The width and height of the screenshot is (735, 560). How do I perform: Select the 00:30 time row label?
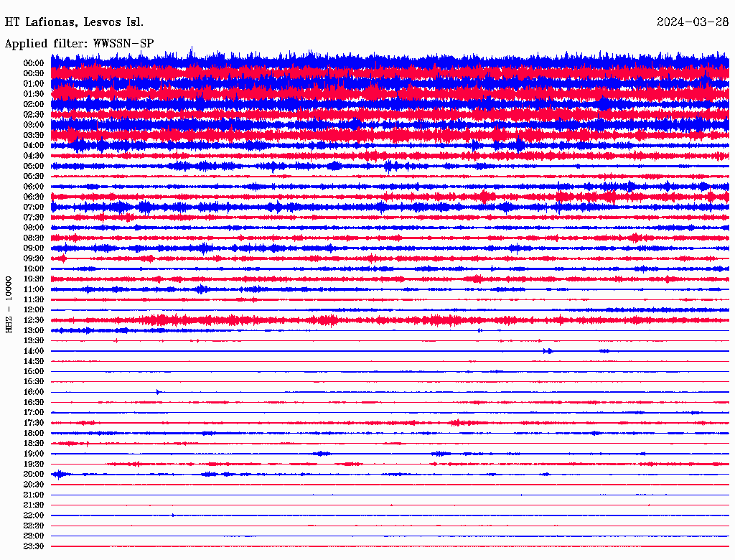point(34,74)
